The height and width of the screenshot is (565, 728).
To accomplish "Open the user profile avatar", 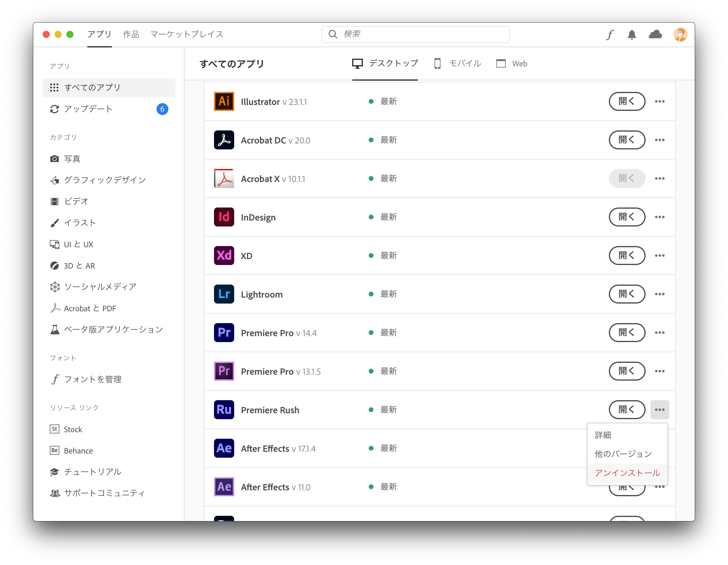I will point(680,34).
